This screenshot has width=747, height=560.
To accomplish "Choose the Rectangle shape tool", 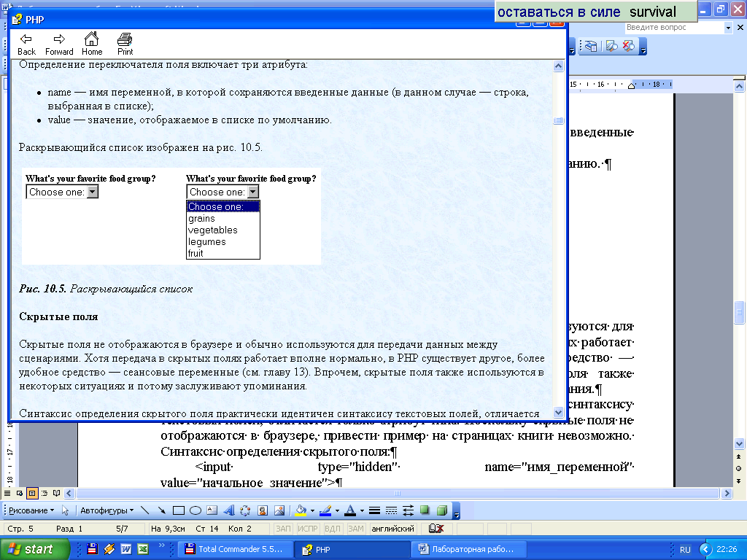I will (x=179, y=510).
